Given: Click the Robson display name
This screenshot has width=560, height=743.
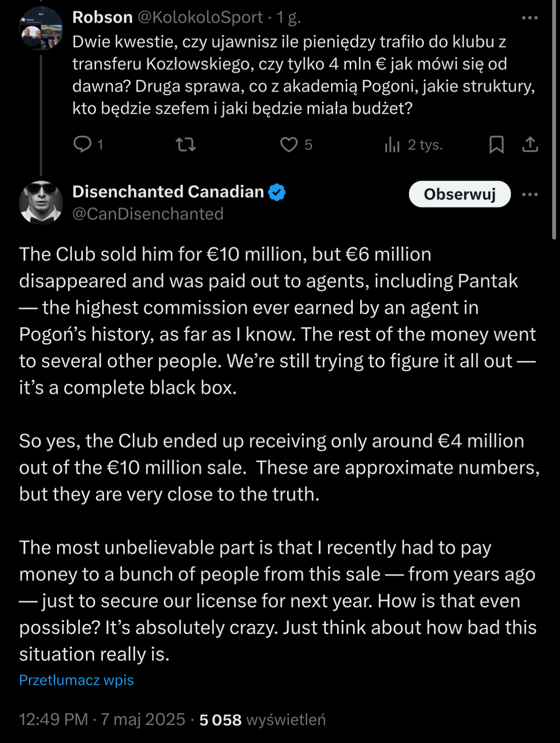Looking at the screenshot, I should pos(102,17).
